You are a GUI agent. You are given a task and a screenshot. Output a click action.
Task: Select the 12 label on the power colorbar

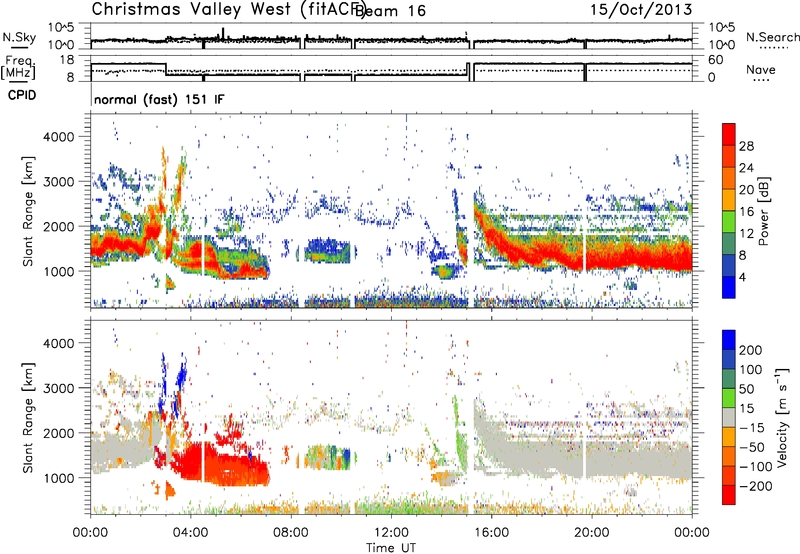746,234
